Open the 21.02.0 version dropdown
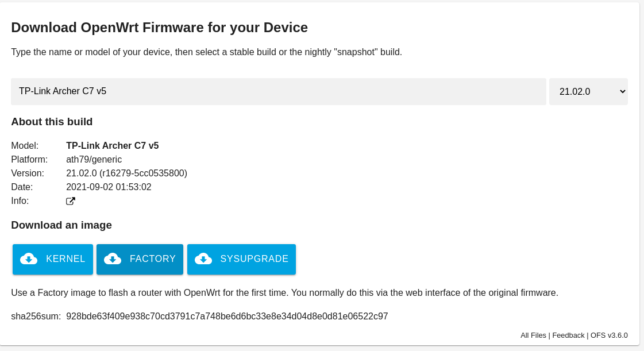The height and width of the screenshot is (351, 644). 588,91
